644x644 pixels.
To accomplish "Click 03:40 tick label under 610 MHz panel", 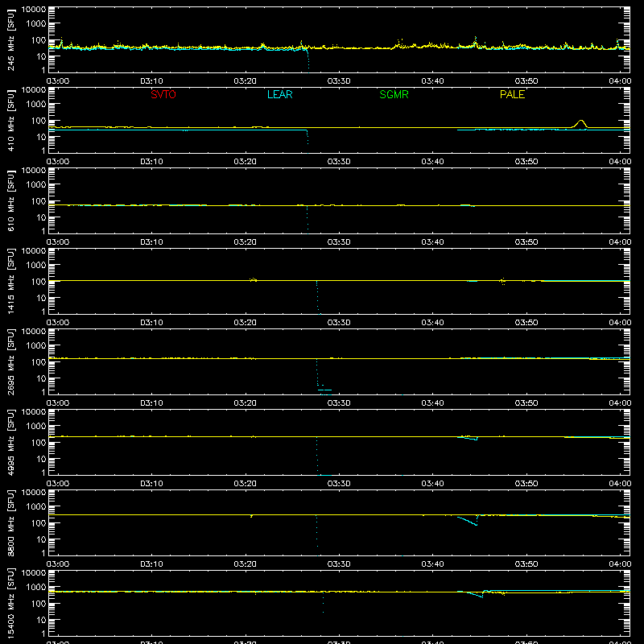I will click(432, 242).
